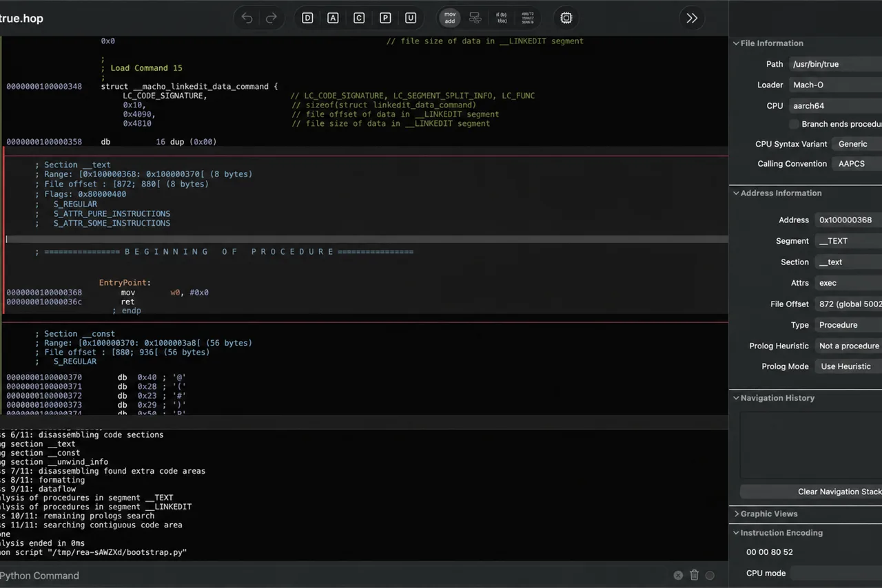Click the 'Load Command 15' comment
This screenshot has height=588, width=882.
pyautogui.click(x=142, y=68)
